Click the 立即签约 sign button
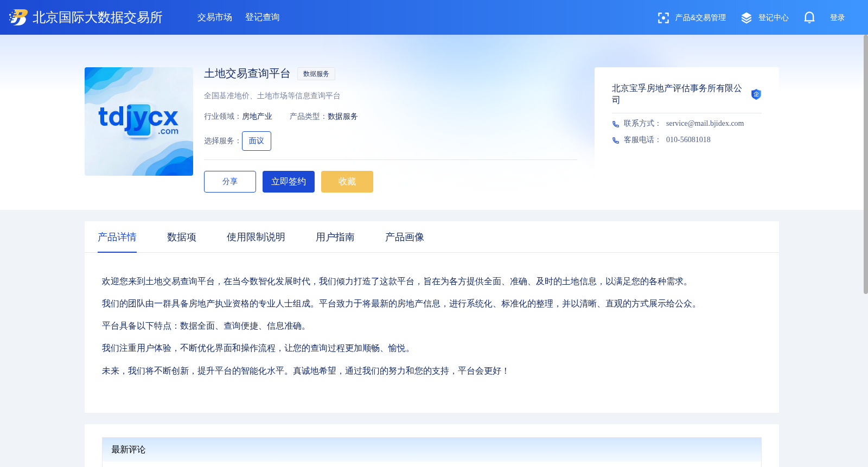Viewport: 868px width, 467px height. [289, 182]
